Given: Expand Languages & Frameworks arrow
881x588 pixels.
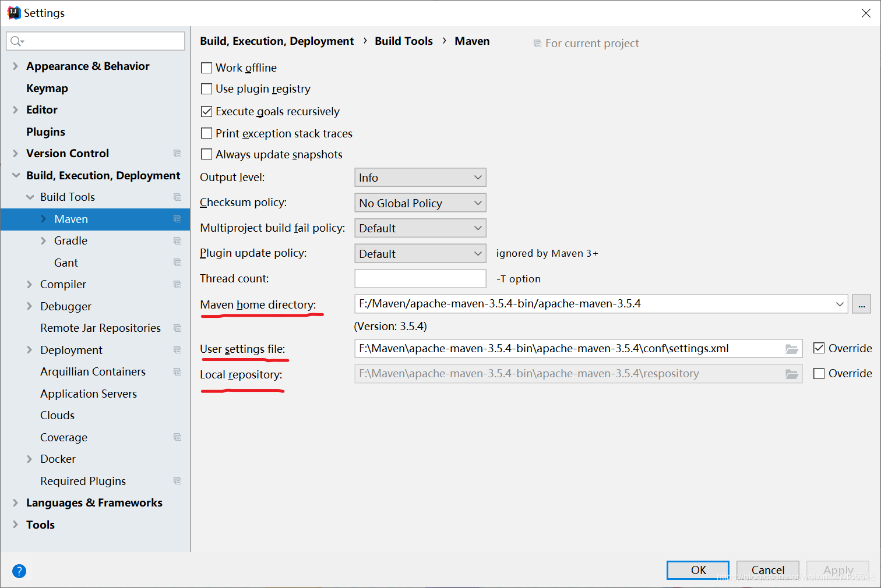Looking at the screenshot, I should click(x=16, y=503).
